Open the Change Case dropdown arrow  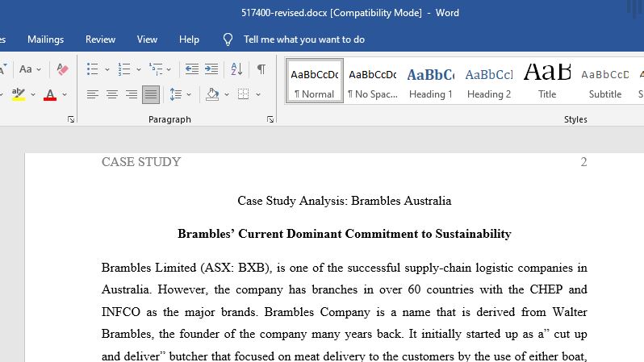pyautogui.click(x=39, y=70)
